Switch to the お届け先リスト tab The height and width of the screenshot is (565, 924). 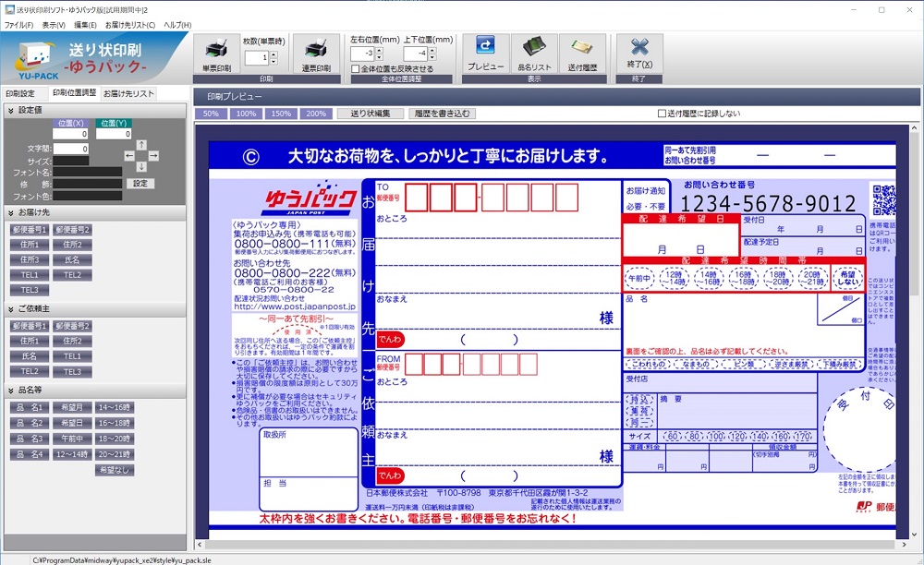click(128, 93)
